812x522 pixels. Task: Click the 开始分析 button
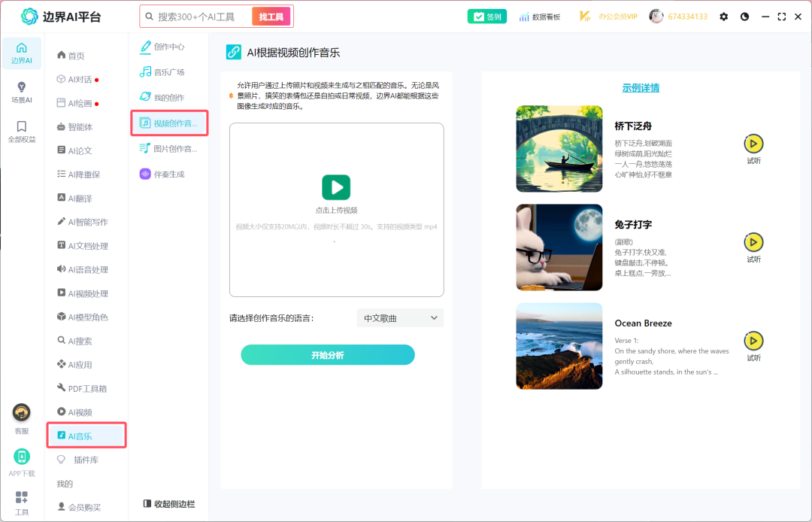coord(327,355)
